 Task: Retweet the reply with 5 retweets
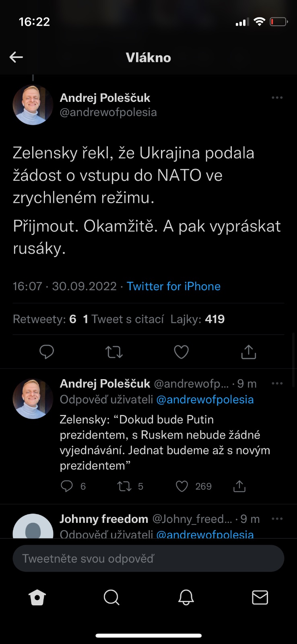(x=124, y=486)
